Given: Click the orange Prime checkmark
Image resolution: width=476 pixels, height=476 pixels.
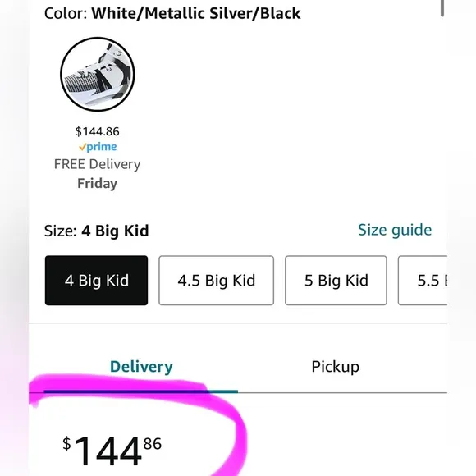Looking at the screenshot, I should pyautogui.click(x=83, y=147).
